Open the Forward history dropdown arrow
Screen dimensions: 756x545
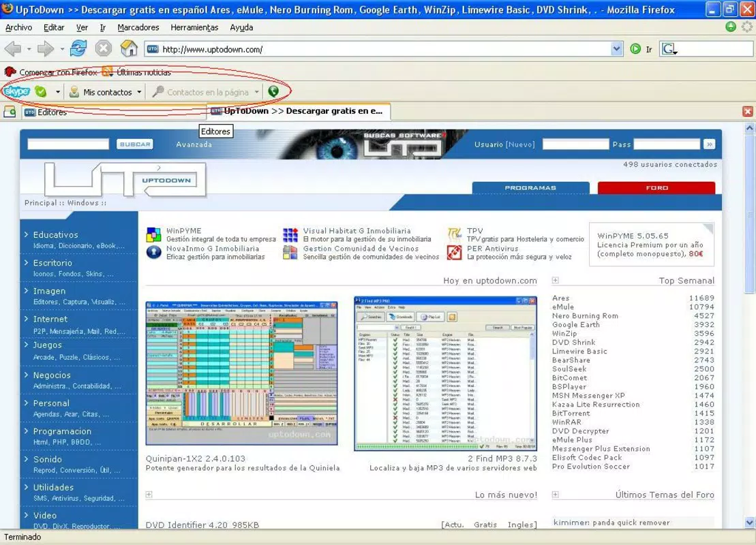click(62, 48)
